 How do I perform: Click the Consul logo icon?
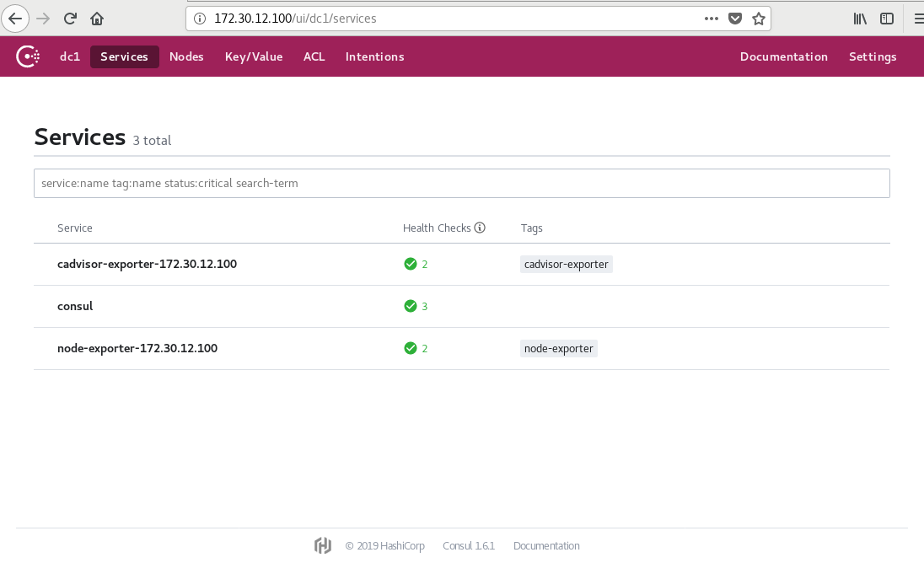(x=28, y=56)
